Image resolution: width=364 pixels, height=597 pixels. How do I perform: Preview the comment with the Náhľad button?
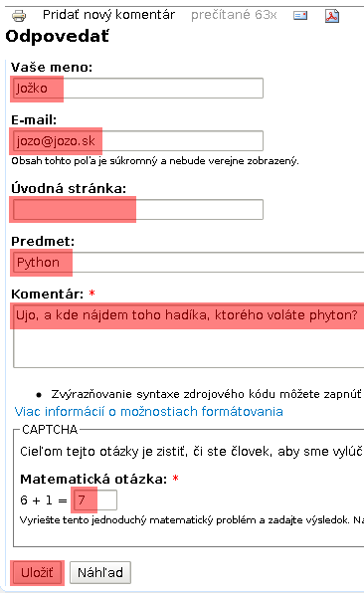pyautogui.click(x=100, y=572)
